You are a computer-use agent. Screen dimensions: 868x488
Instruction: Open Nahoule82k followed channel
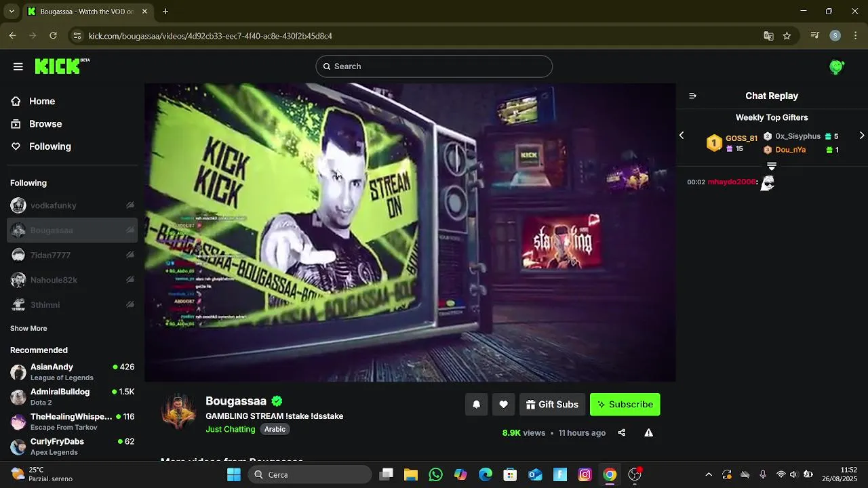pos(72,280)
